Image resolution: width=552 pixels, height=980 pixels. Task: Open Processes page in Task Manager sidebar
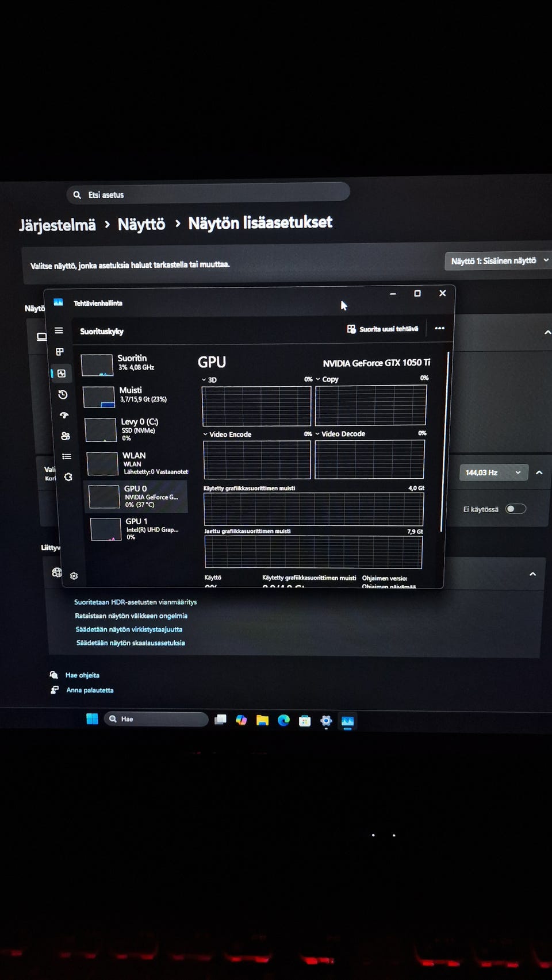(x=60, y=352)
